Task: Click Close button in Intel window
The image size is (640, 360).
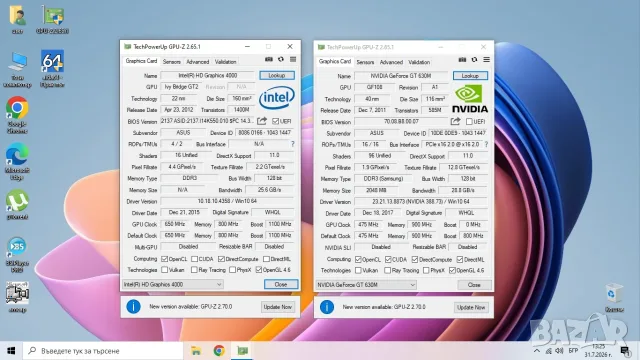Action: 281,284
